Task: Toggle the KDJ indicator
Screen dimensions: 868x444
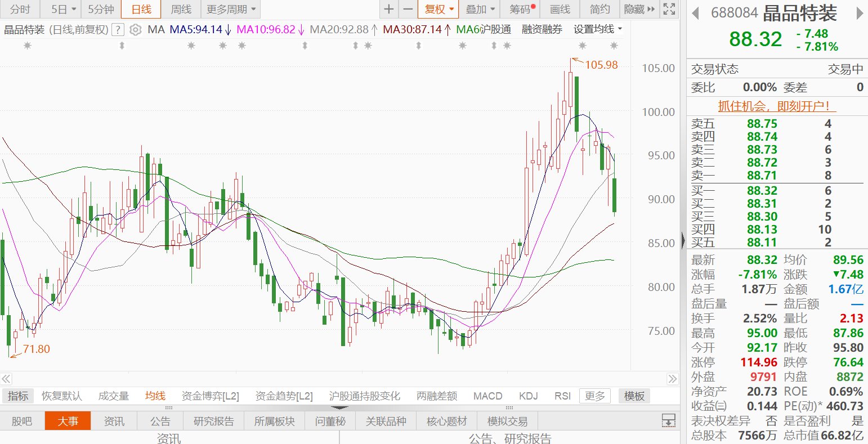Action: [x=529, y=396]
